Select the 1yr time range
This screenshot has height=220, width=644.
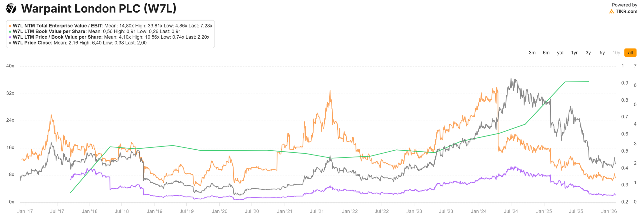574,53
